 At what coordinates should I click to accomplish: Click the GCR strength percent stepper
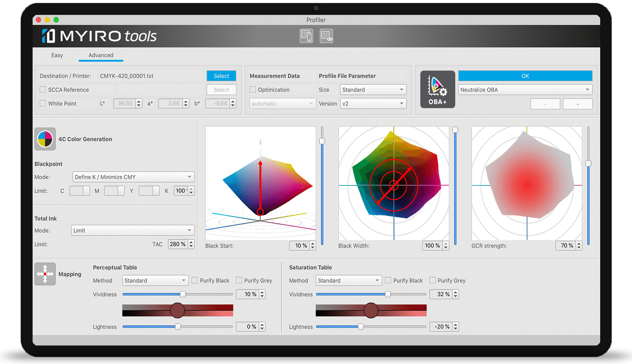[x=579, y=245]
